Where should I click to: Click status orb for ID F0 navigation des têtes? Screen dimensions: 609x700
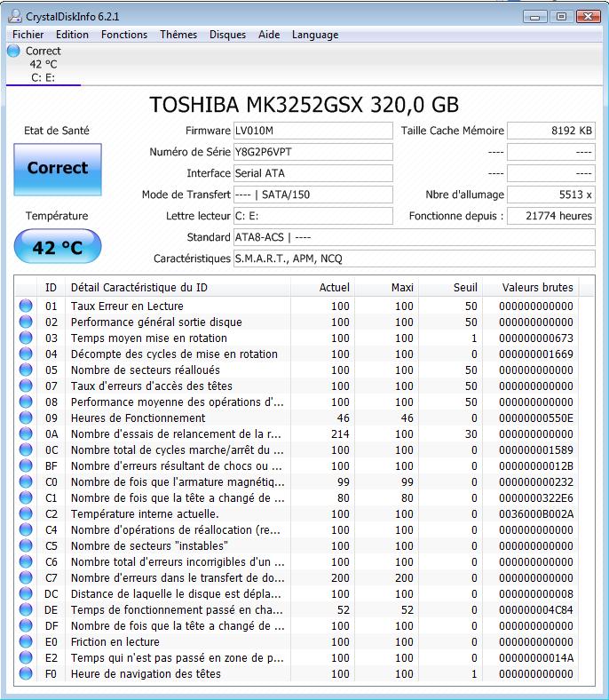26,673
